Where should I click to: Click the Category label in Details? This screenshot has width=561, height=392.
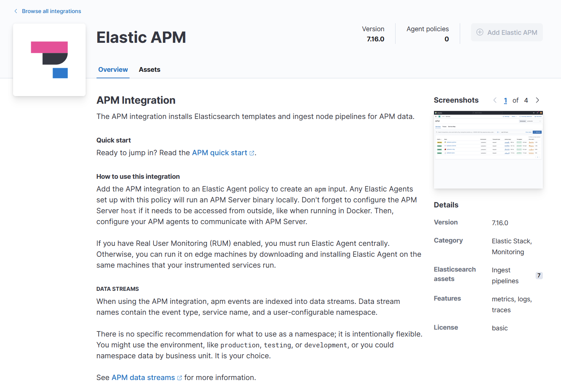[449, 240]
